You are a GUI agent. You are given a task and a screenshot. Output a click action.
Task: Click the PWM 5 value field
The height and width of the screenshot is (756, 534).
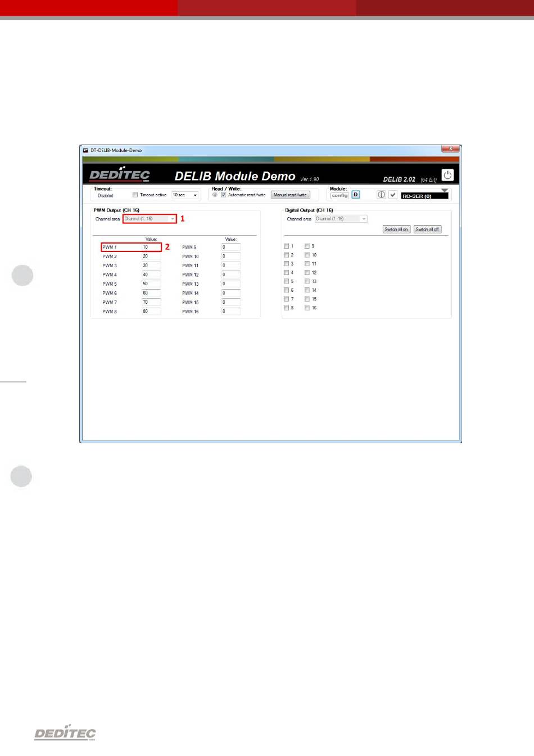tap(151, 283)
